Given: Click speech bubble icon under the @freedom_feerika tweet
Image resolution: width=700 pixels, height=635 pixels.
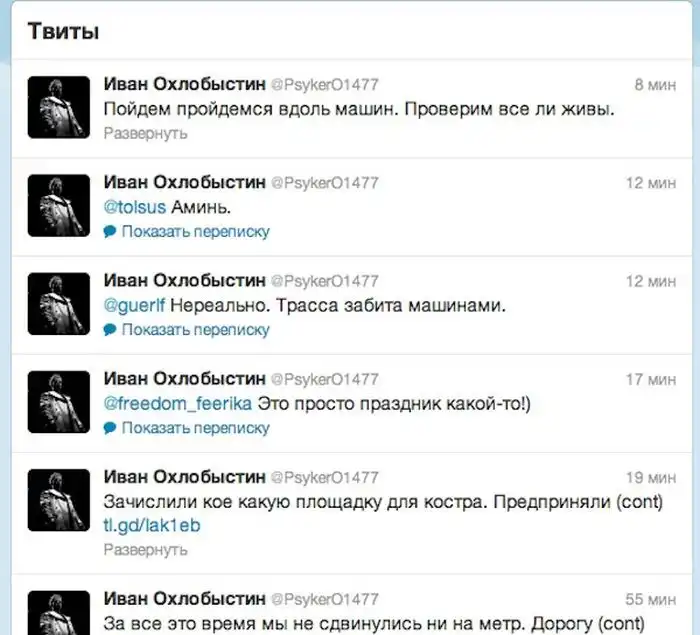Looking at the screenshot, I should pyautogui.click(x=110, y=428).
